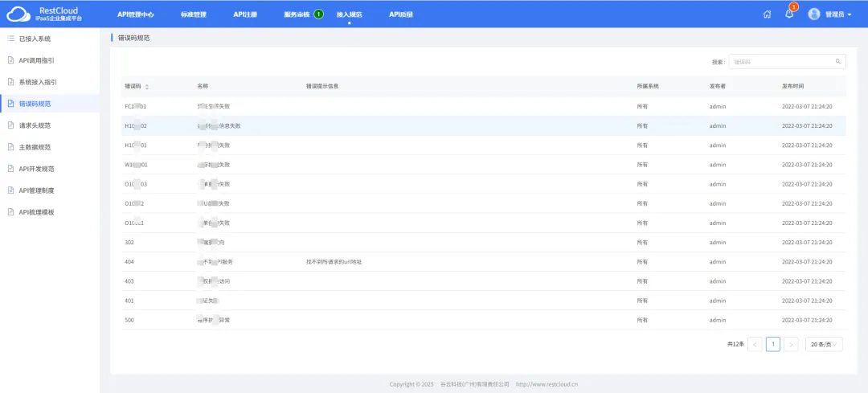868x393 pixels.
Task: Click admin publisher in the 500 row
Action: tap(718, 320)
